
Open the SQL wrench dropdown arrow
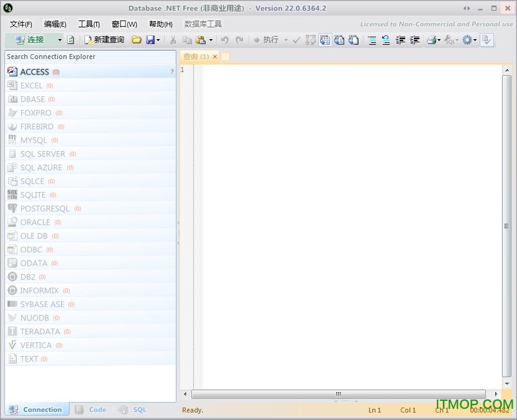click(457, 40)
